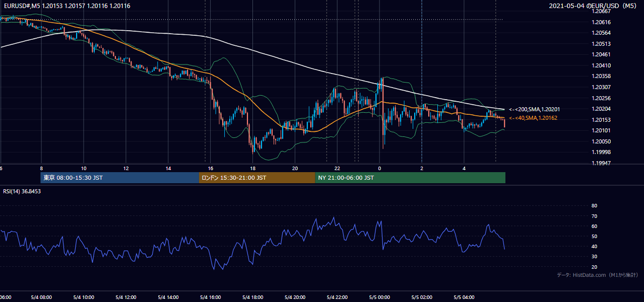Click price axis value 1.19947
644x302 pixels.
(602, 163)
